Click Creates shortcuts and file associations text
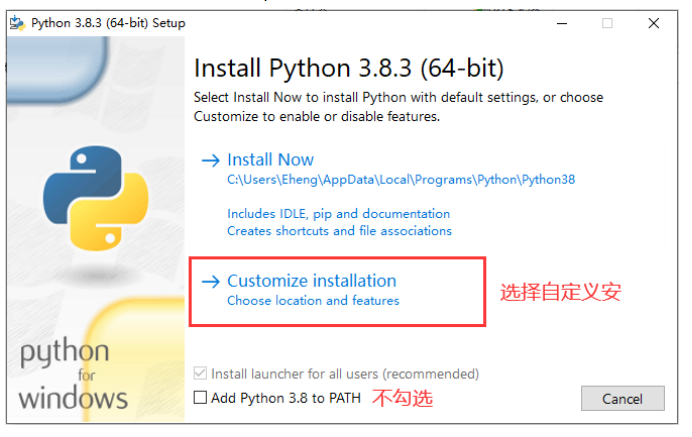 339,231
